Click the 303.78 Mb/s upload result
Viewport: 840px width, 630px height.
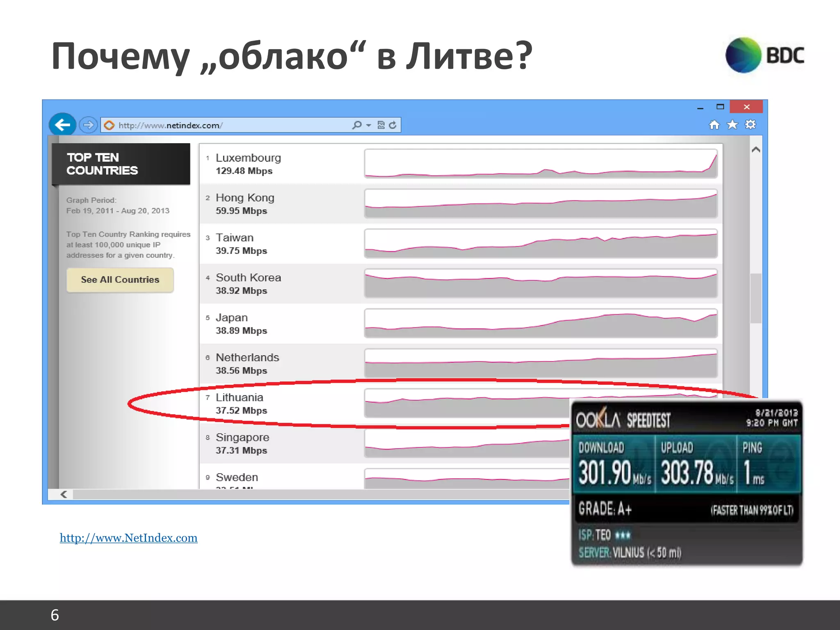[697, 472]
